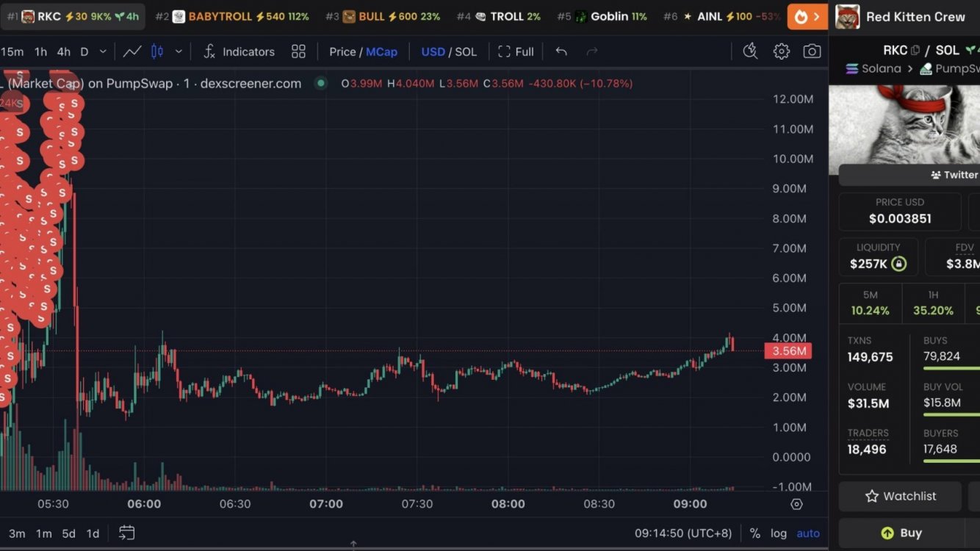Set chart range to 5d
This screenshot has width=980, height=551.
tap(68, 533)
